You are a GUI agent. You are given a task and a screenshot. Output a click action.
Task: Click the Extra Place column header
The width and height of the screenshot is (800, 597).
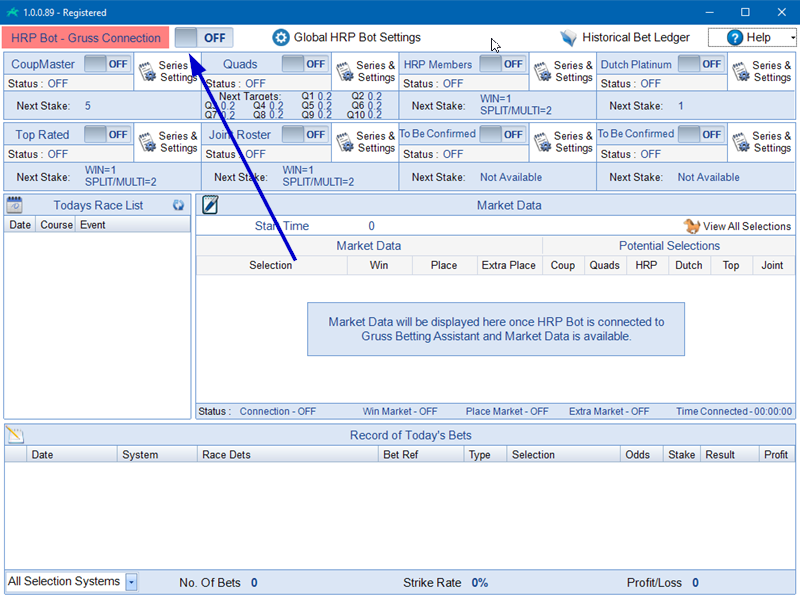[x=509, y=265]
